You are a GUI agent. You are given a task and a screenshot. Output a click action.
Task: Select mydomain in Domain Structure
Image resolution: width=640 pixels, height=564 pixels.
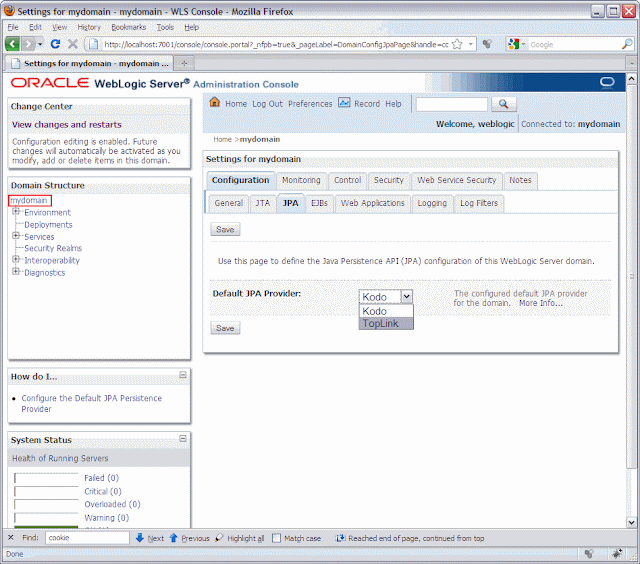tap(29, 200)
